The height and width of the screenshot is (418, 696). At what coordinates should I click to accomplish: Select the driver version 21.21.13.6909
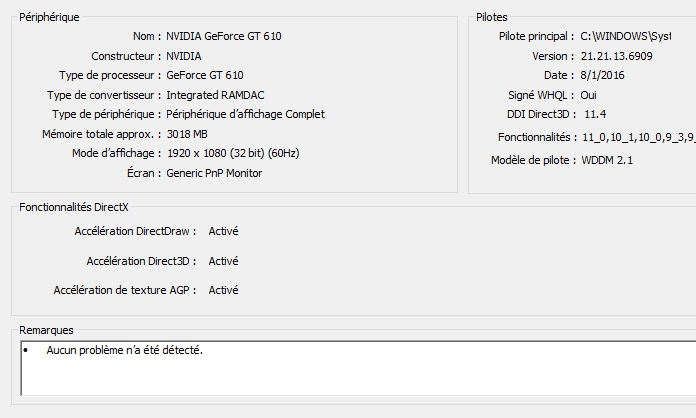(x=617, y=56)
